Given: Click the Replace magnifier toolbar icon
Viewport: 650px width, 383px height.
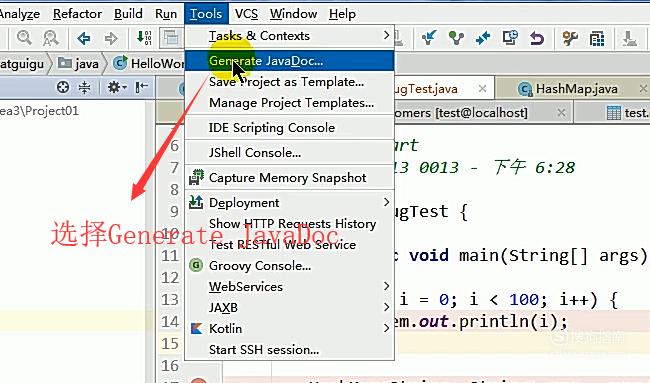Looking at the screenshot, I should point(51,38).
